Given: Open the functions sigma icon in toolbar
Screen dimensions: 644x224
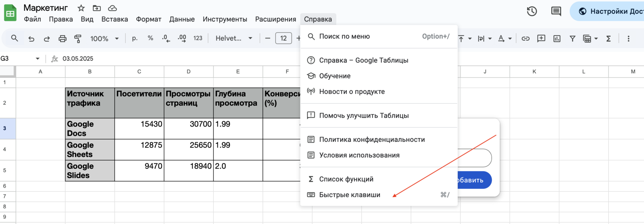Looking at the screenshot, I should (608, 38).
